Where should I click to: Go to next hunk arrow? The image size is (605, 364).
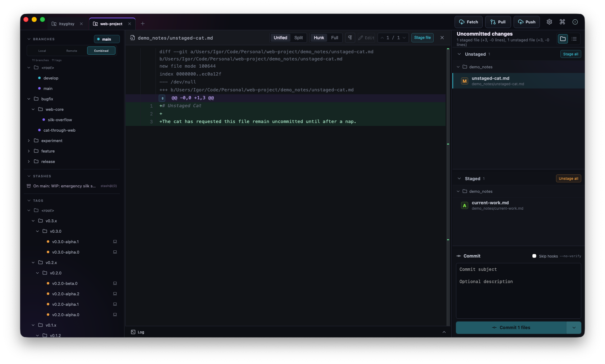pos(404,38)
